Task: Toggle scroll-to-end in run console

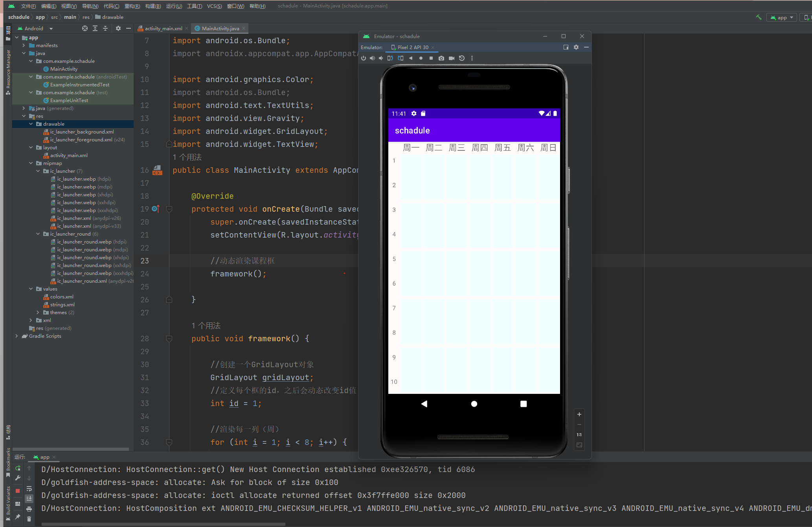Action: [x=29, y=499]
